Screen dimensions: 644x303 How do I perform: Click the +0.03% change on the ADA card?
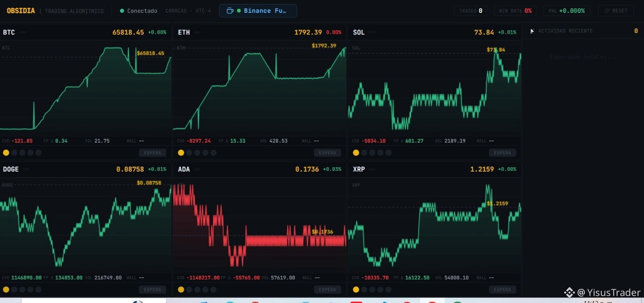(x=332, y=169)
